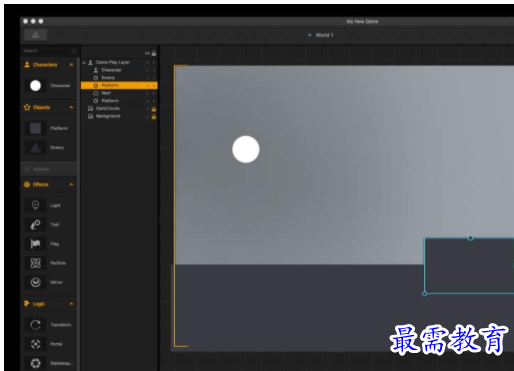Collapse the Game Play Layer tree
The height and width of the screenshot is (371, 514).
pyautogui.click(x=84, y=62)
